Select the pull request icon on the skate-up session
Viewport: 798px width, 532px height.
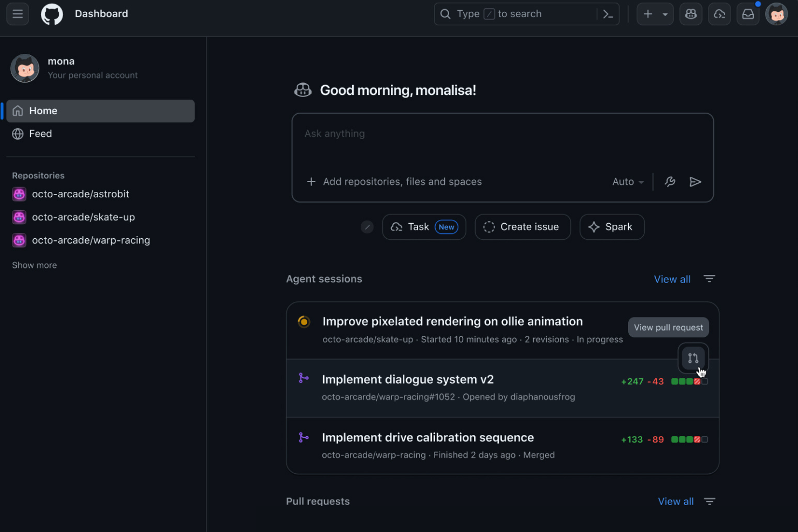(x=693, y=358)
